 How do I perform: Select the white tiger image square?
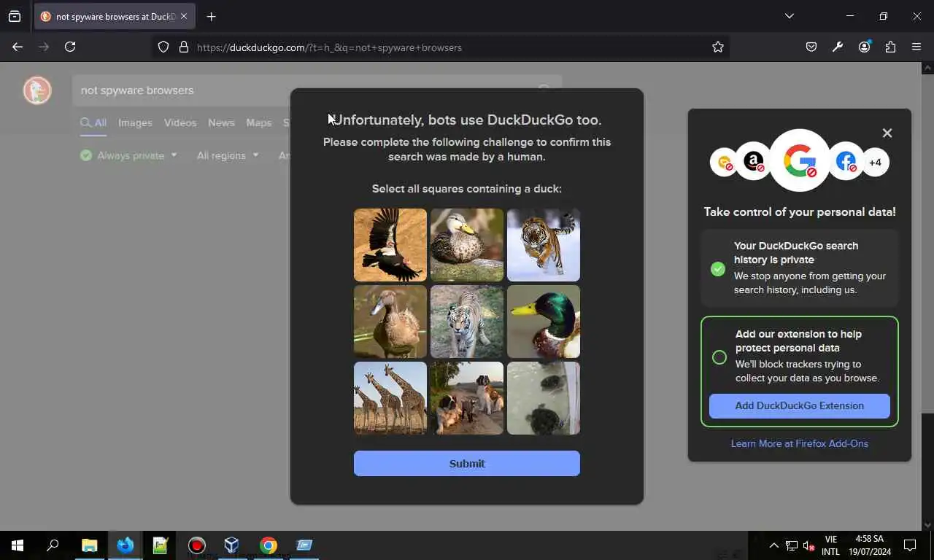467,322
